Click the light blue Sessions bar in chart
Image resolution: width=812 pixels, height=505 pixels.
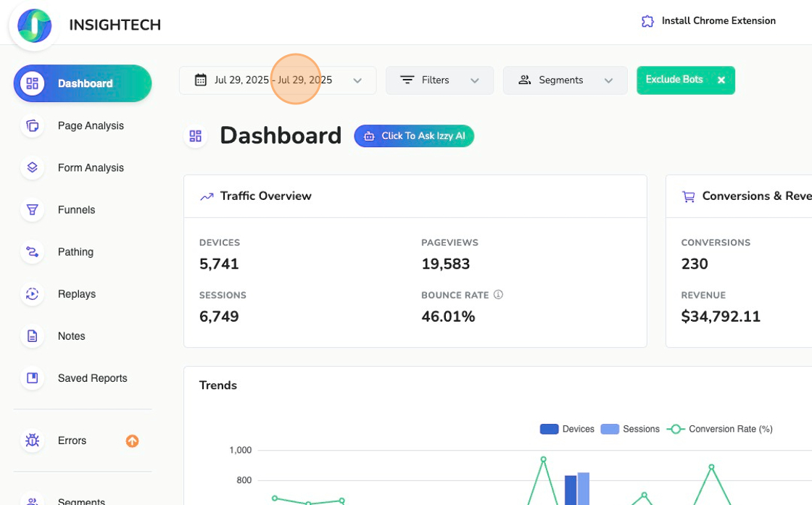(583, 488)
